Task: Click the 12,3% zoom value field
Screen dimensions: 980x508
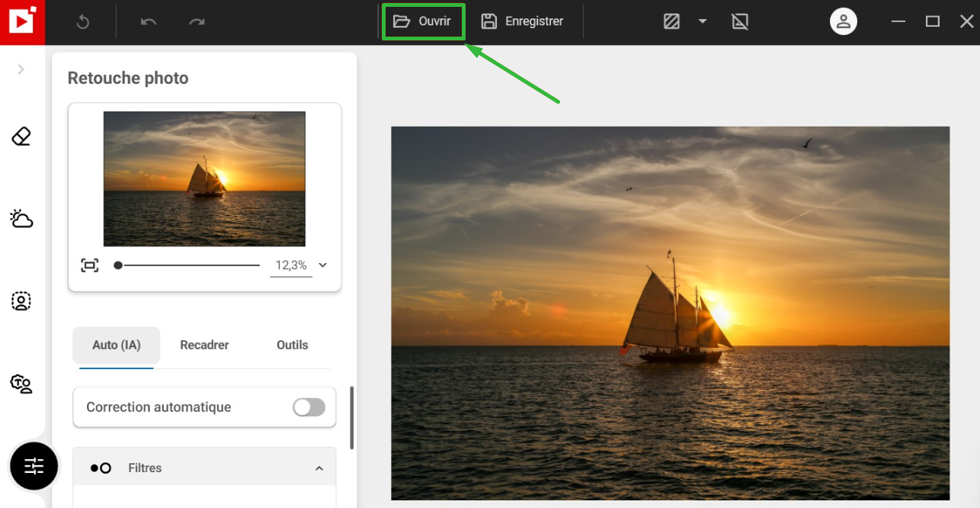Action: click(x=291, y=265)
